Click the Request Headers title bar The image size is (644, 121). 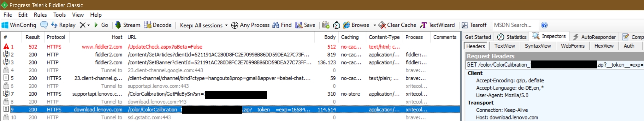[x=555, y=56]
